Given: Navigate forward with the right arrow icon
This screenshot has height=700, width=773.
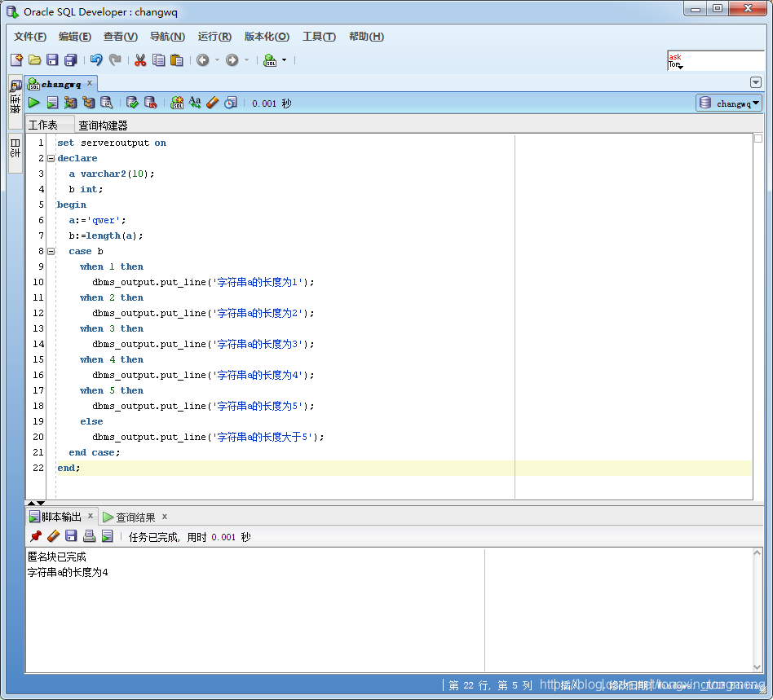Looking at the screenshot, I should (x=232, y=60).
